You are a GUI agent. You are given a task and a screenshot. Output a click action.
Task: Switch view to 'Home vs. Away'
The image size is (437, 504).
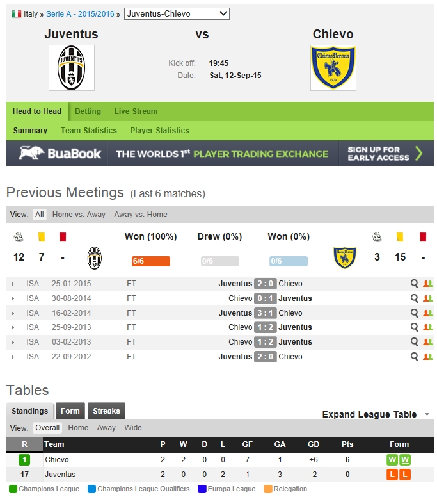tap(79, 215)
